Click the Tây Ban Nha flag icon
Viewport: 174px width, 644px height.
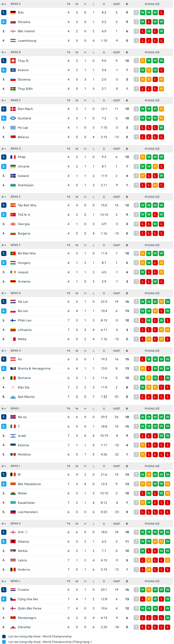pyautogui.click(x=13, y=205)
